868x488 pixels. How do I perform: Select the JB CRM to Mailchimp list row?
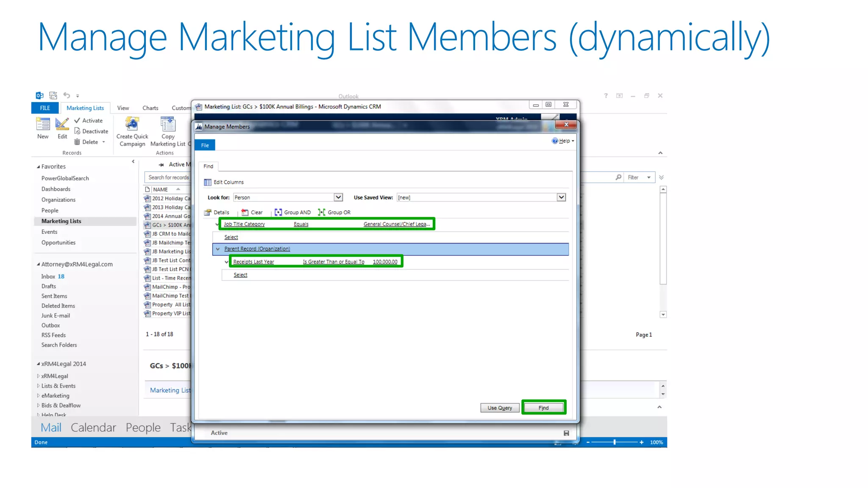point(167,234)
